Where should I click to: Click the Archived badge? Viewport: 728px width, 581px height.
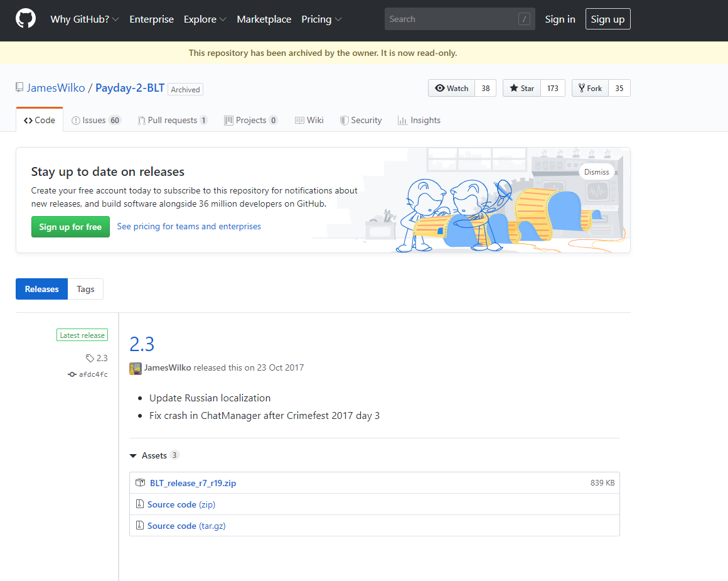[185, 89]
